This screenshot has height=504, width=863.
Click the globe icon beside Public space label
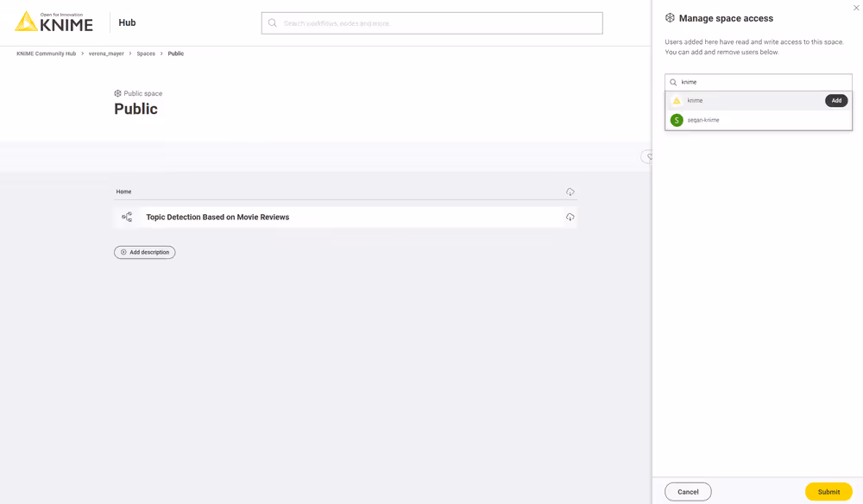coord(117,92)
